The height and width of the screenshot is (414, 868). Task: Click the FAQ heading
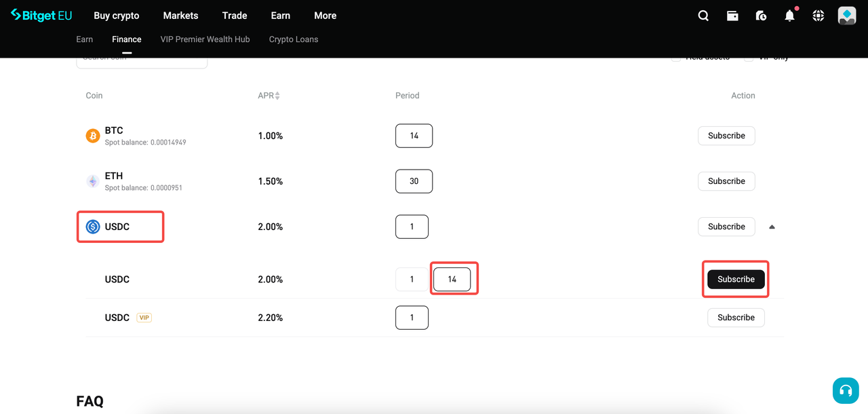90,401
